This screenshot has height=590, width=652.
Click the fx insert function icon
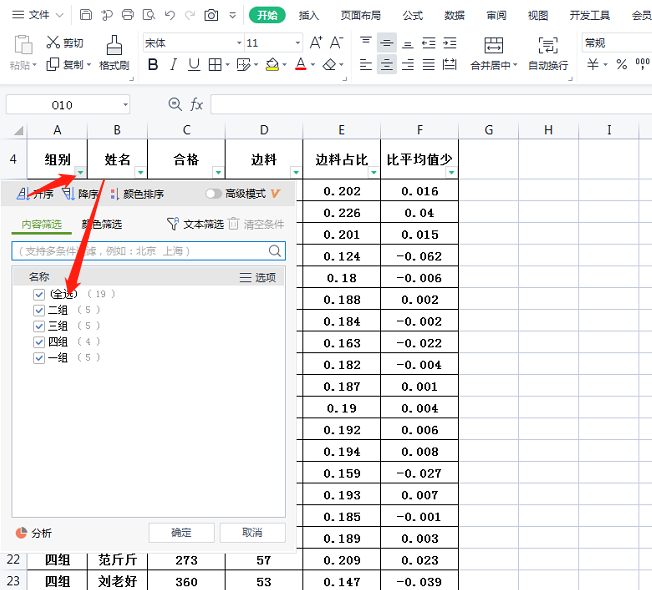click(x=196, y=104)
